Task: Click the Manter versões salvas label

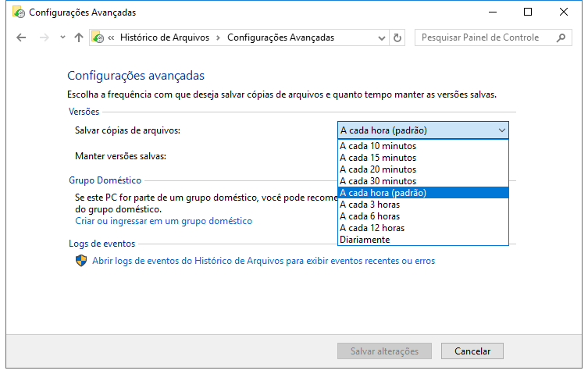Action: pos(120,156)
